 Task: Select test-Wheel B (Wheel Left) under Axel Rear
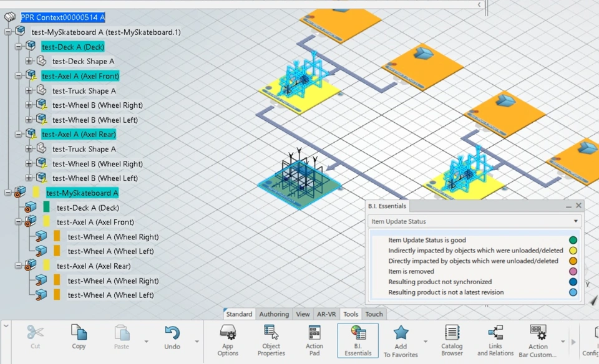point(95,178)
